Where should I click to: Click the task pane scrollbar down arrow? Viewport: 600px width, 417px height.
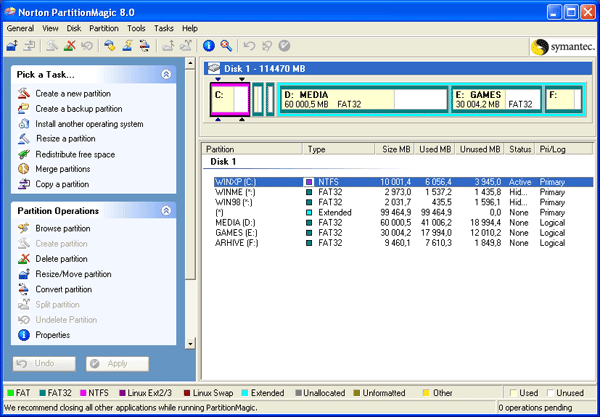coord(190,344)
